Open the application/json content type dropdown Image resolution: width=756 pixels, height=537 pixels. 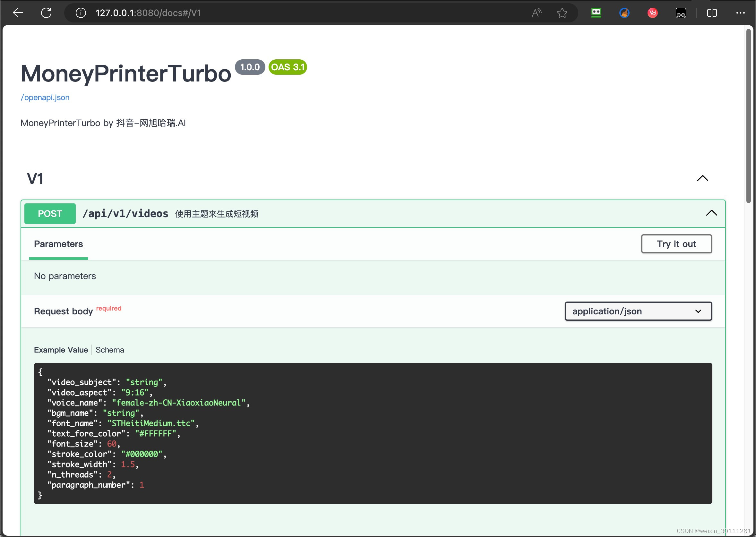[x=638, y=311]
